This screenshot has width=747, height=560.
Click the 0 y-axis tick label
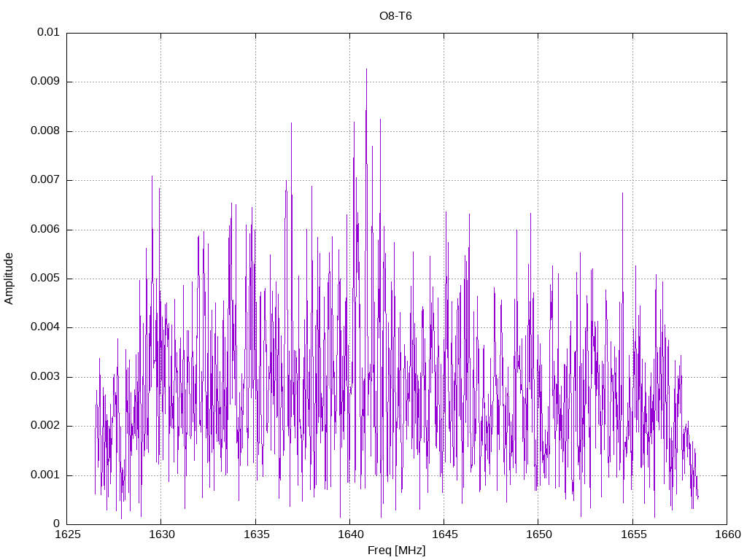click(x=56, y=524)
